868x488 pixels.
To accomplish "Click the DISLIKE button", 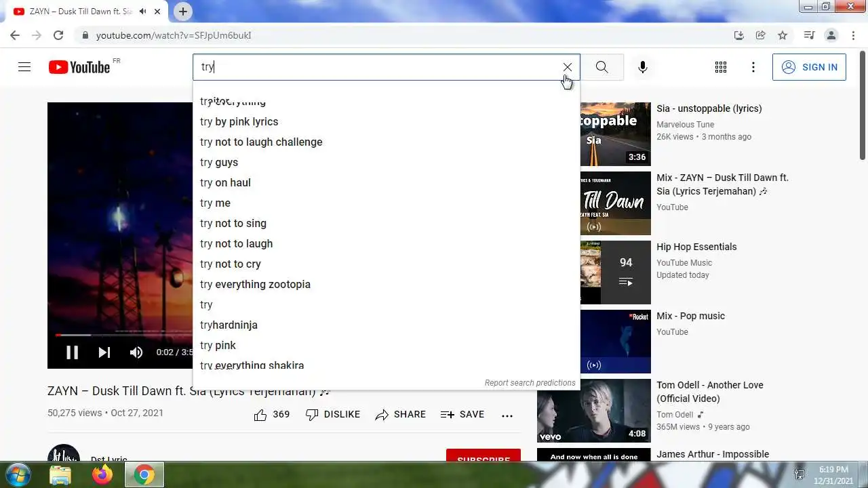I will [x=333, y=415].
